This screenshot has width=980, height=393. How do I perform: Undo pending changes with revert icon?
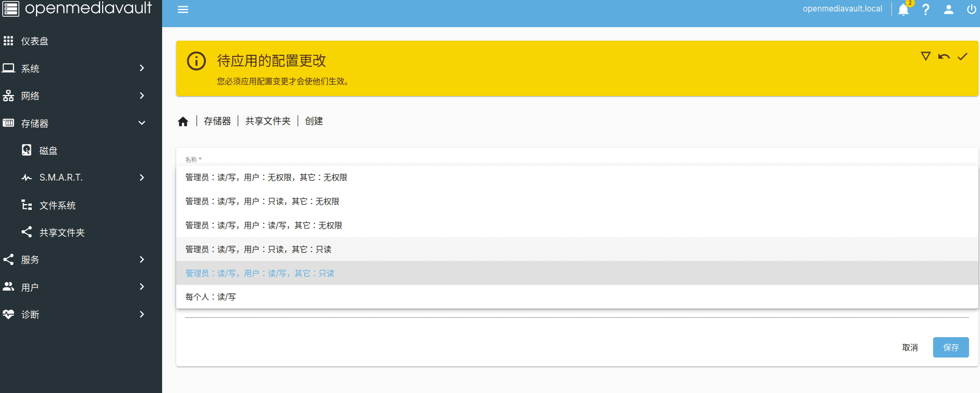(x=944, y=56)
